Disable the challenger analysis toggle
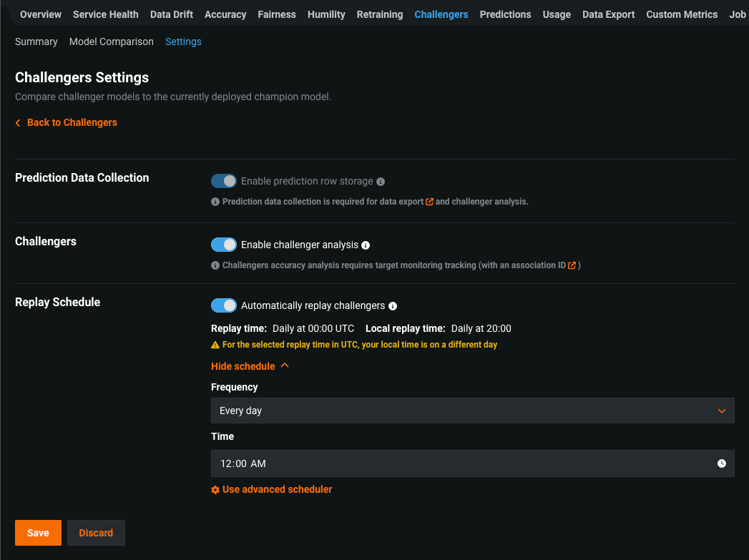 (x=224, y=245)
